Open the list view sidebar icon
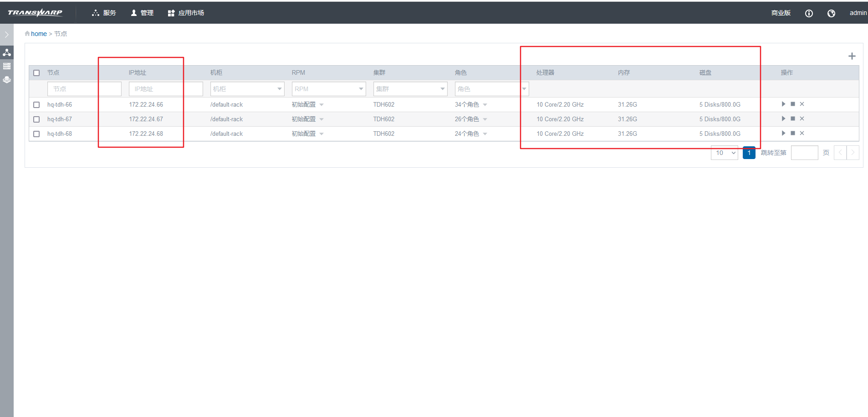Viewport: 868px width, 417px height. (x=7, y=66)
